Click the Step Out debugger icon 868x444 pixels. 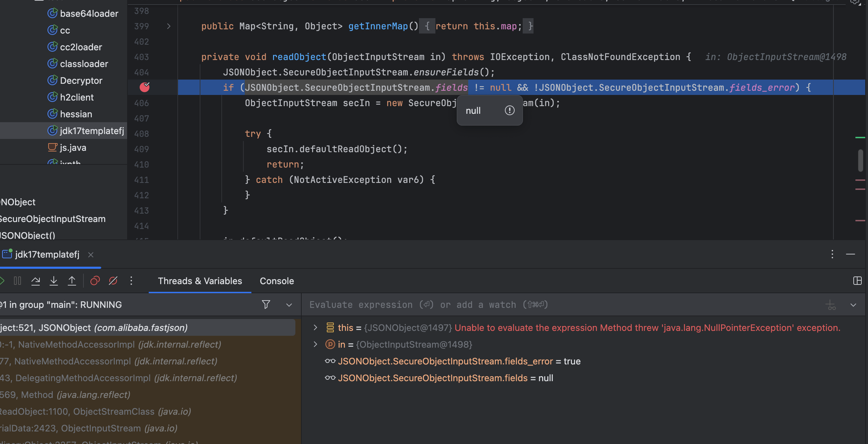72,281
